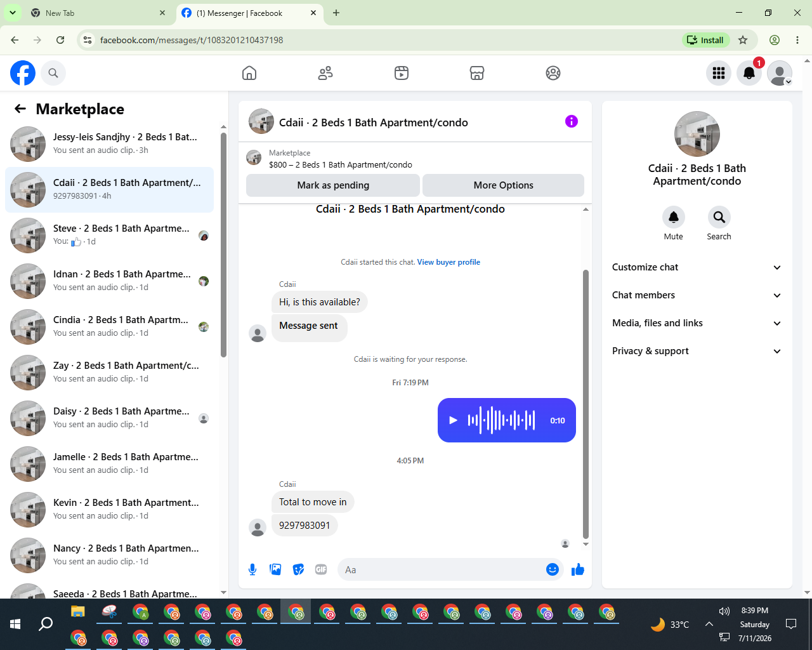Switch to the New Tab browser tab

[x=98, y=13]
